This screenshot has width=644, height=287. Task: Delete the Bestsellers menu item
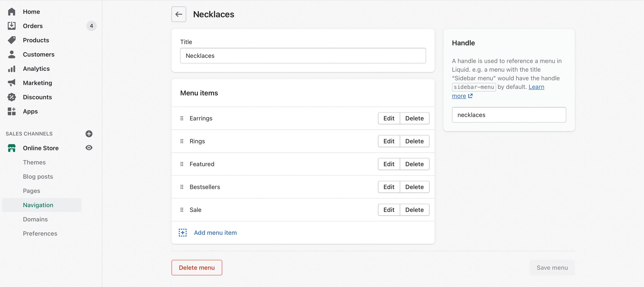(414, 187)
